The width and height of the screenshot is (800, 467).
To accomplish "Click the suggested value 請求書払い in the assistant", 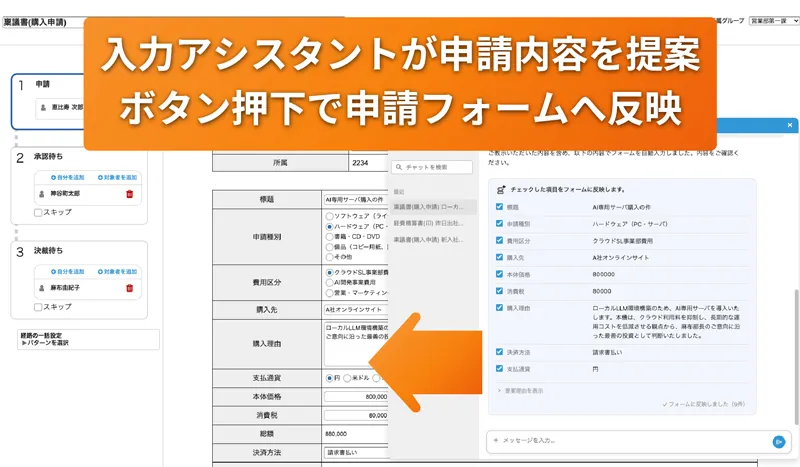I will [607, 352].
